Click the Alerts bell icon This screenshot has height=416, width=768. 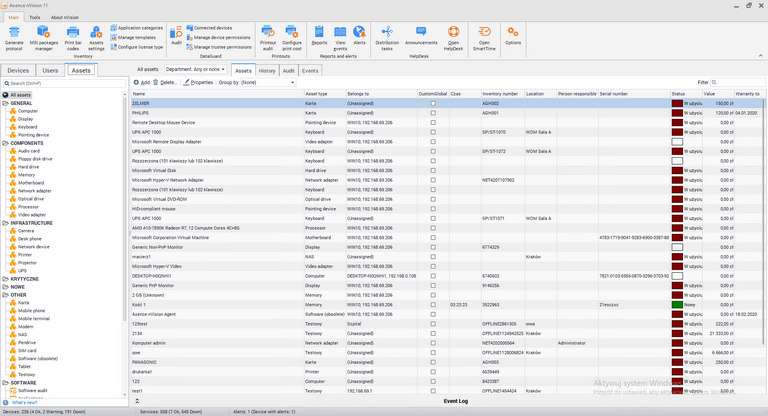(359, 34)
